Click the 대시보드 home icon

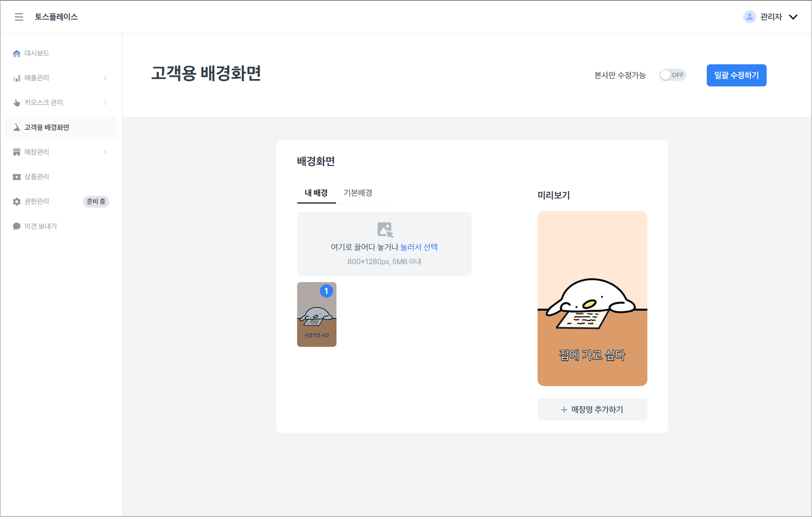coord(17,54)
